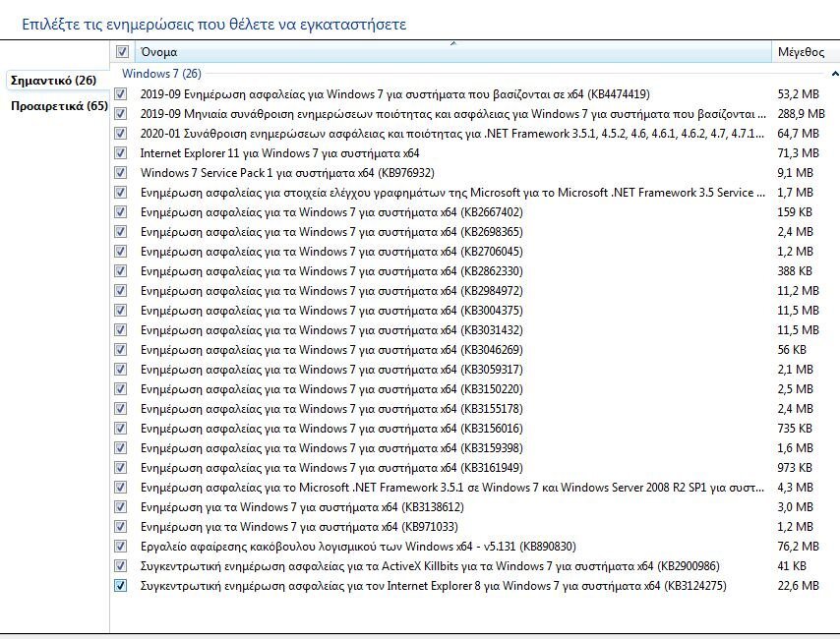Click the 973 KB size value
Image resolution: width=840 pixels, height=639 pixels.
[795, 468]
